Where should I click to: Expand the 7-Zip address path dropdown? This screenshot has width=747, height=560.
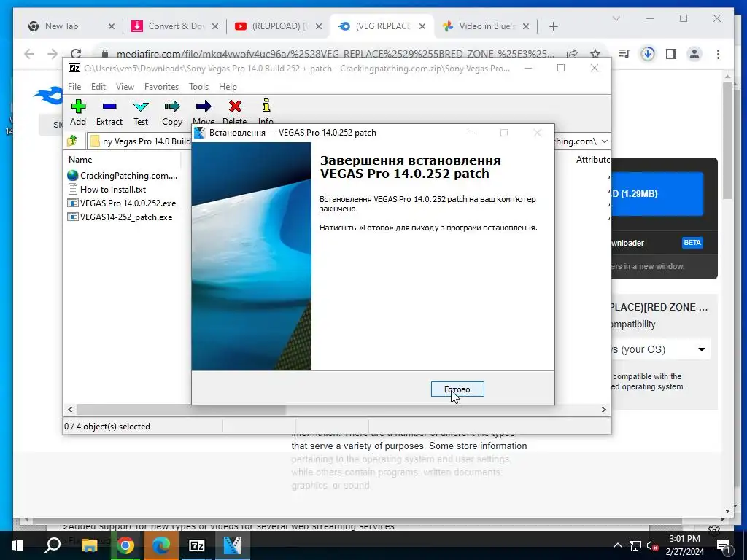[605, 141]
